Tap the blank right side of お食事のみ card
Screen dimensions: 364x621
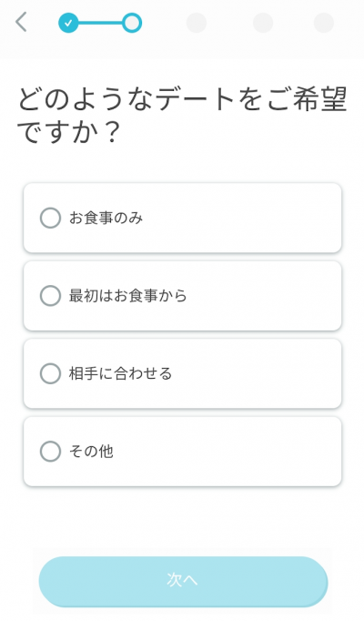(246, 218)
